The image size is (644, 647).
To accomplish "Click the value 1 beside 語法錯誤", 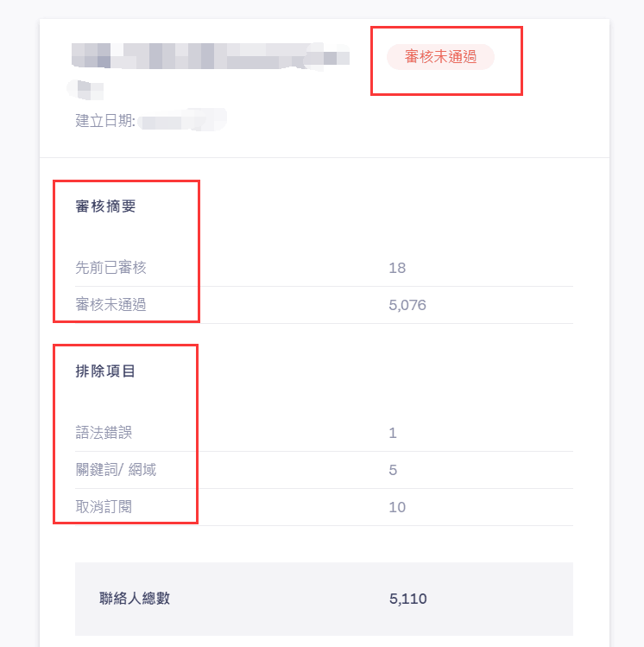I will coord(393,433).
